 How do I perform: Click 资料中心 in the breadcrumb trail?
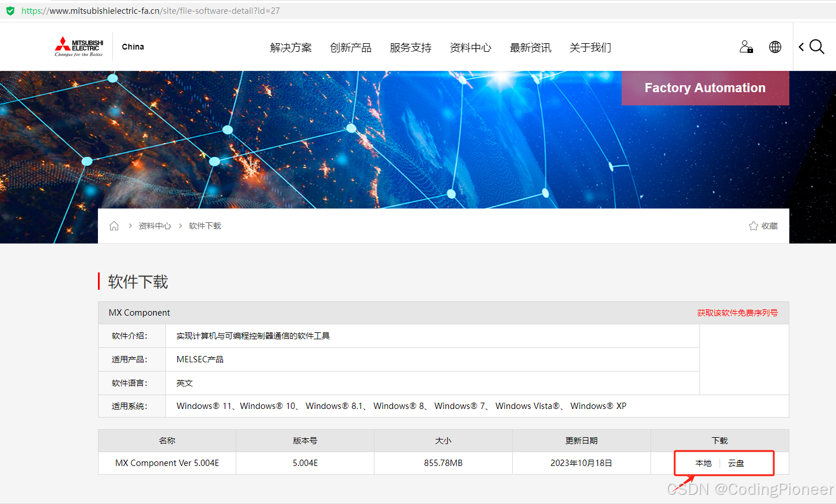tap(154, 225)
